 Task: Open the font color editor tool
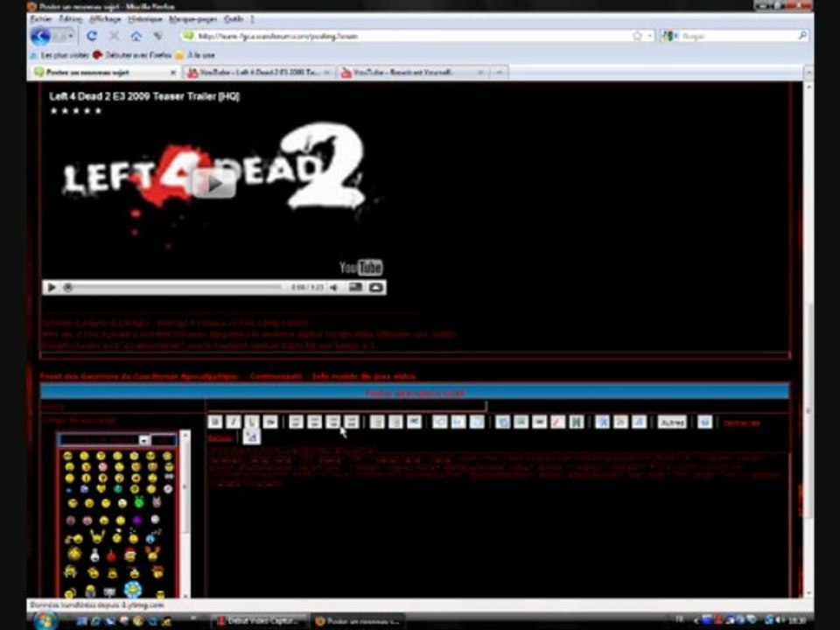pyautogui.click(x=620, y=422)
